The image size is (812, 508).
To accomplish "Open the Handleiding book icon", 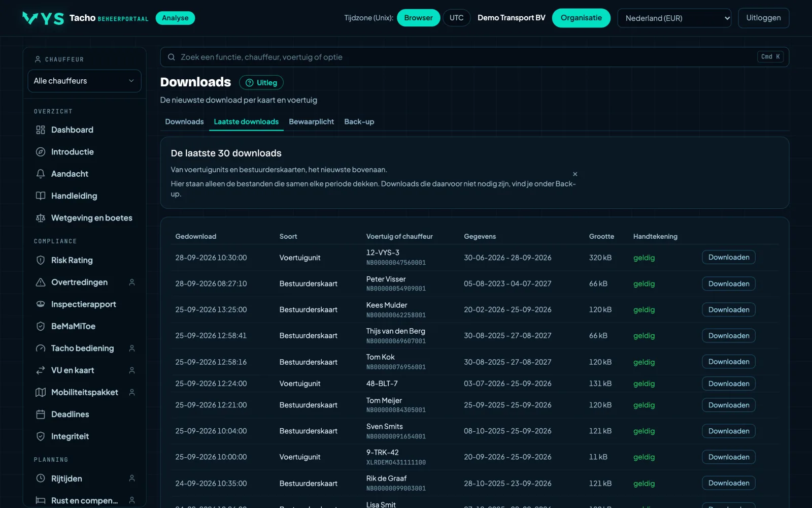I will point(41,196).
